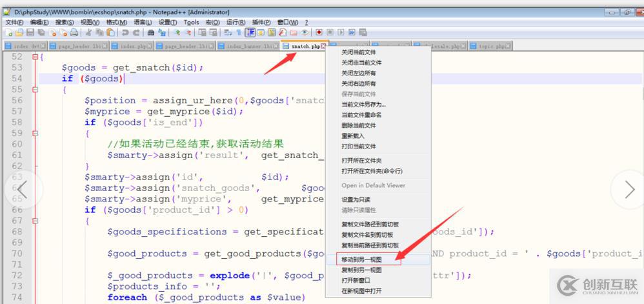Choose 在新视图中打开 from context menu

click(378, 291)
